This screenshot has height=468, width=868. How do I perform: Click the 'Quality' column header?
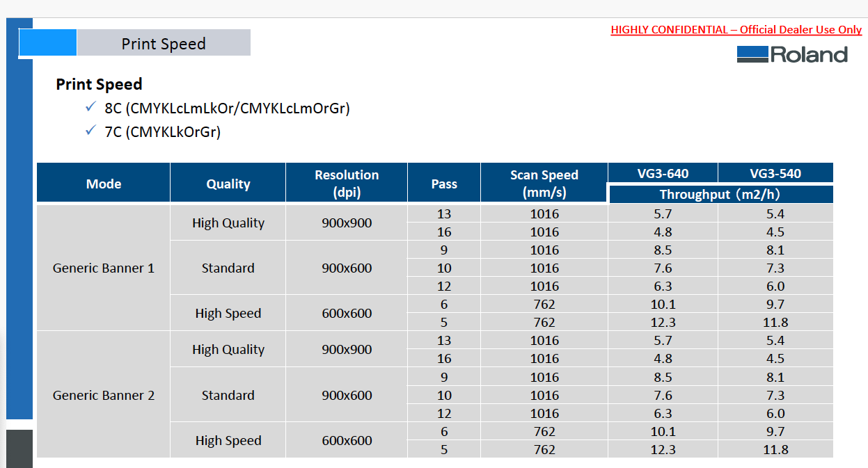[x=228, y=184]
